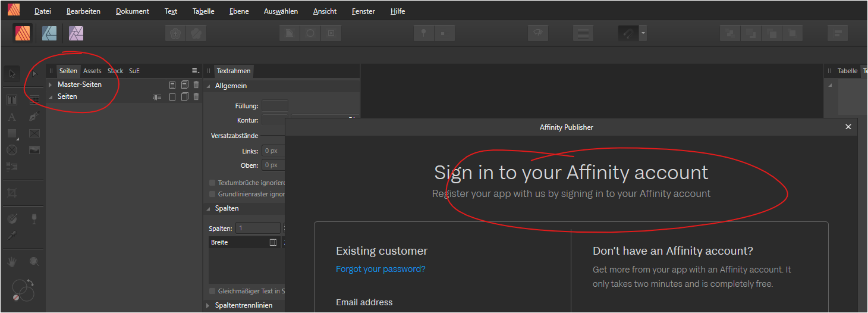Open the snapping options dropdown arrow
Viewport: 868px width, 313px height.
coord(643,33)
